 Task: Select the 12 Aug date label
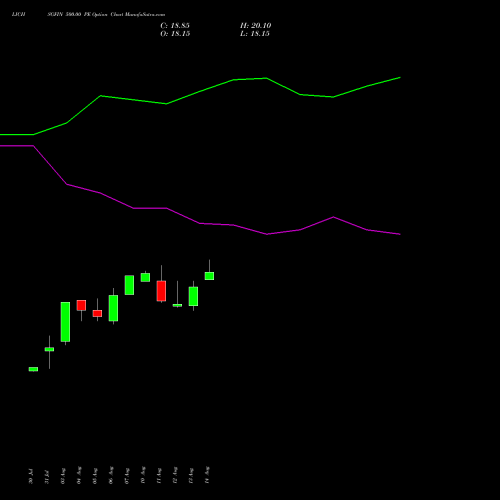tap(175, 475)
